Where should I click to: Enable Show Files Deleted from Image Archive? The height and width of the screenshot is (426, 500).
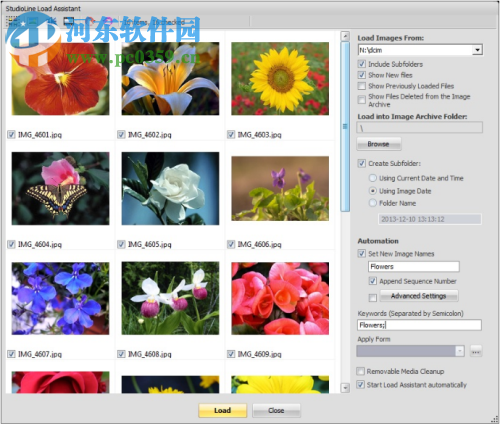pos(362,100)
